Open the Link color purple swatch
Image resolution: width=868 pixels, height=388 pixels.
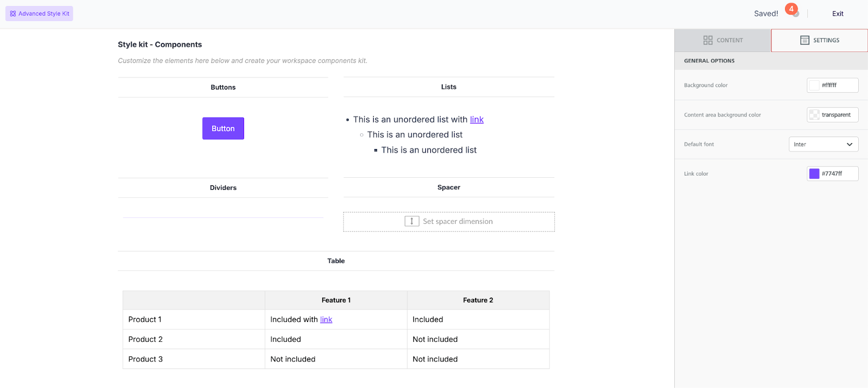tap(814, 173)
